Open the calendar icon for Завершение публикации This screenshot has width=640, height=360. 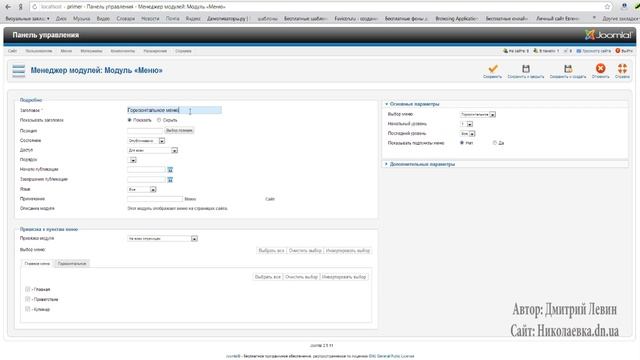tap(170, 180)
